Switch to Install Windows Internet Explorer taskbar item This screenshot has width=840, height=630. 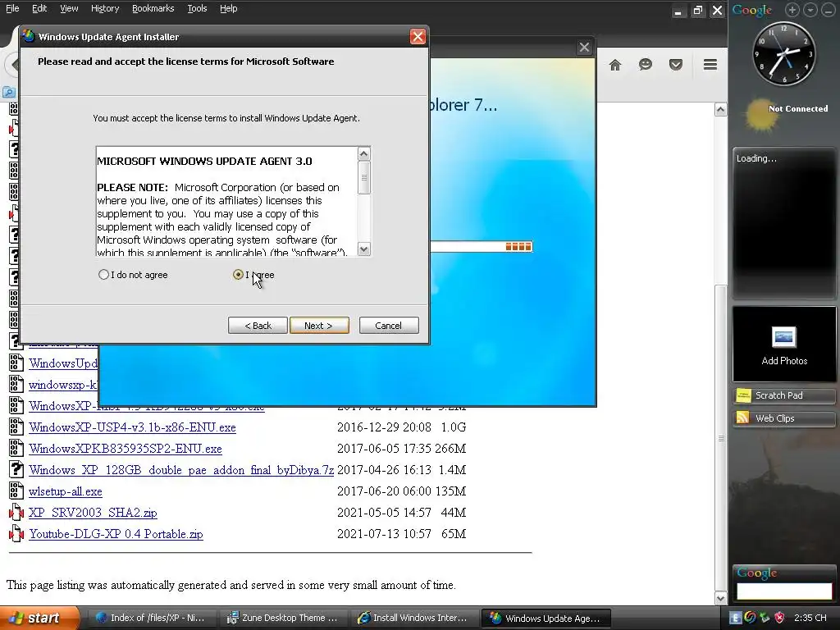(414, 618)
